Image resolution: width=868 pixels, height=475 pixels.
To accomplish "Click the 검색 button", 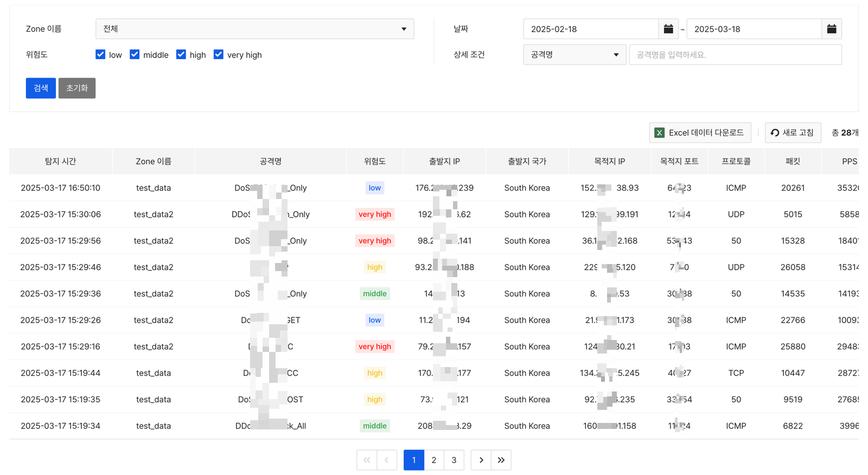I will click(41, 88).
